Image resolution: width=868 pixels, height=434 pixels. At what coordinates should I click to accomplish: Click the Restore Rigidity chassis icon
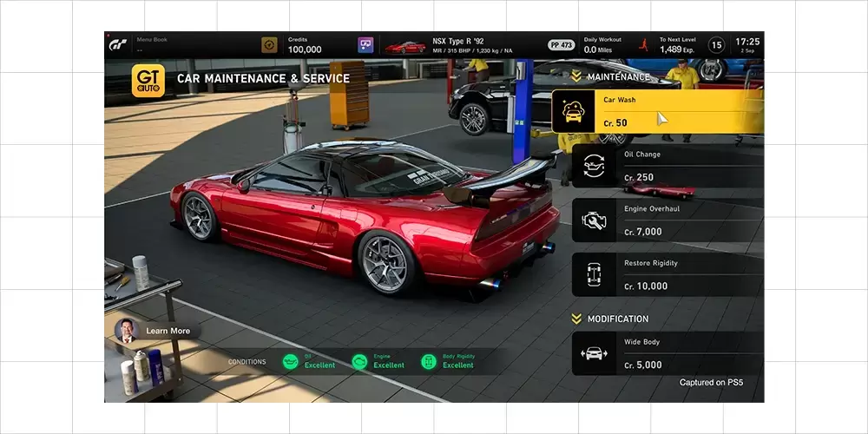tap(594, 274)
